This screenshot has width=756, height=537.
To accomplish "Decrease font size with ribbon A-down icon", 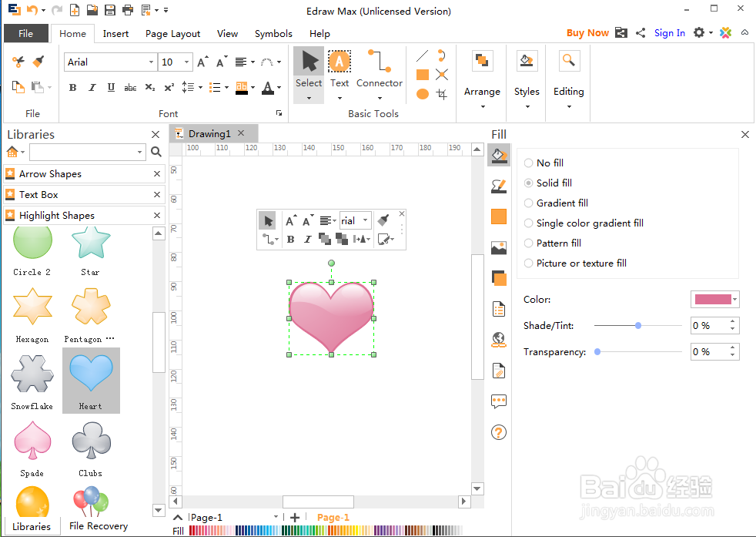I will pyautogui.click(x=221, y=62).
